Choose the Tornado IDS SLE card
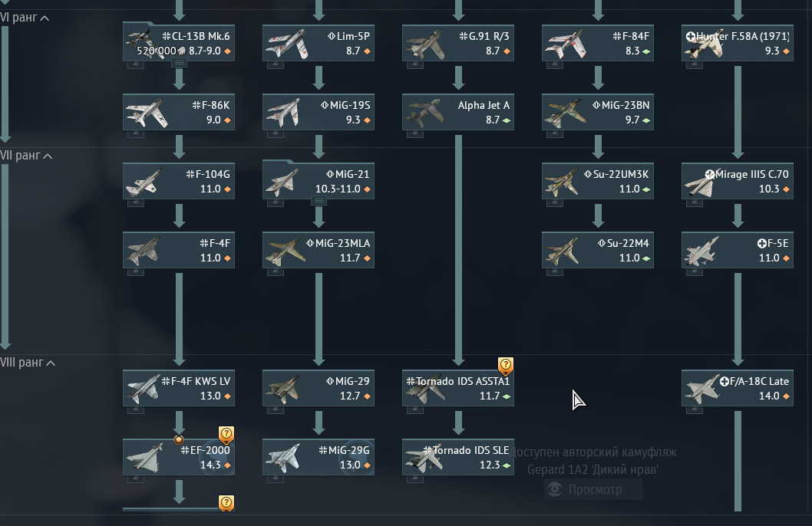Viewport: 812px width, 526px height. [x=458, y=458]
